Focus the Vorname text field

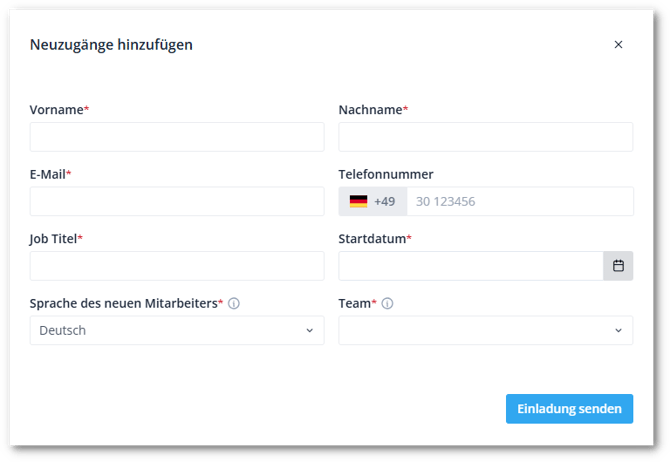[177, 137]
